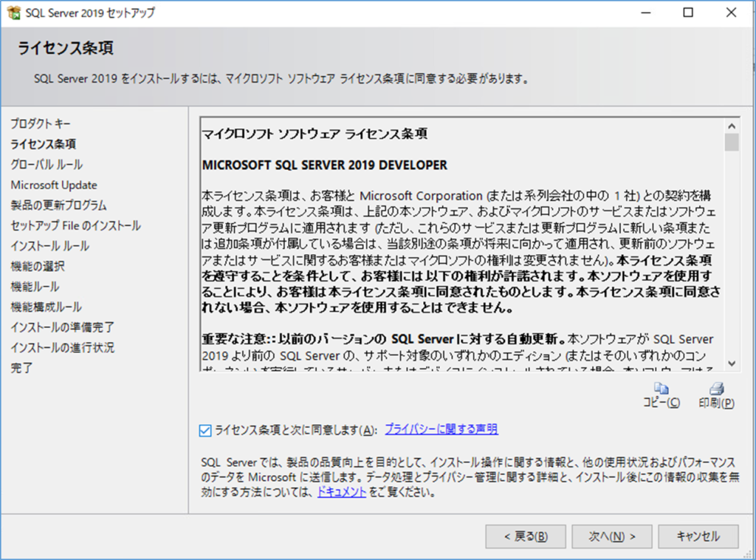Open the プライバシーに関する声明 link
This screenshot has height=560, width=756.
click(x=441, y=428)
